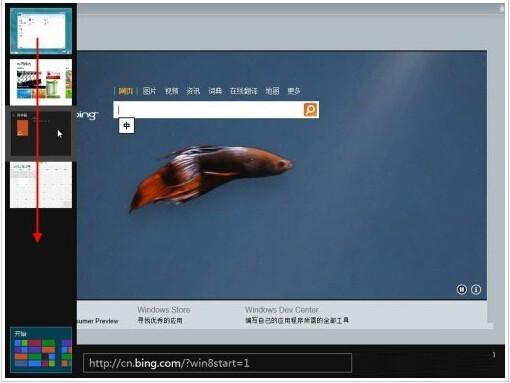The width and height of the screenshot is (510, 383).
Task: Focus the Bing search text box
Action: (208, 110)
